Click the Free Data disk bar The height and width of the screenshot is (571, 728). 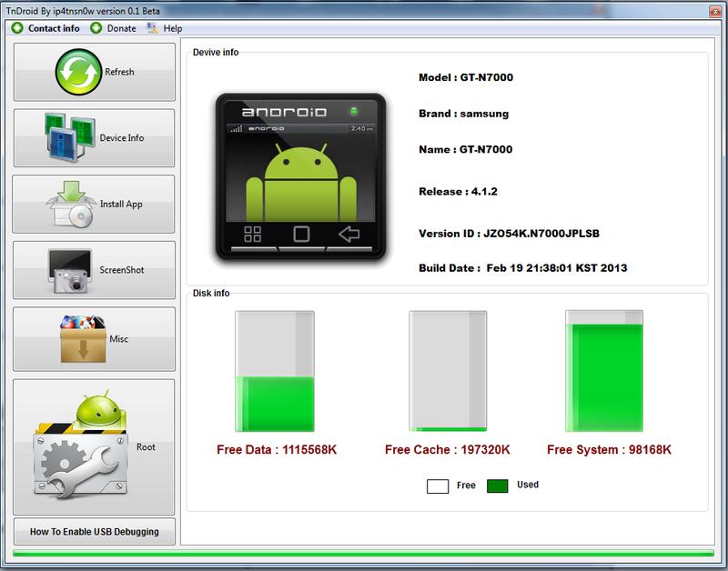(x=275, y=371)
